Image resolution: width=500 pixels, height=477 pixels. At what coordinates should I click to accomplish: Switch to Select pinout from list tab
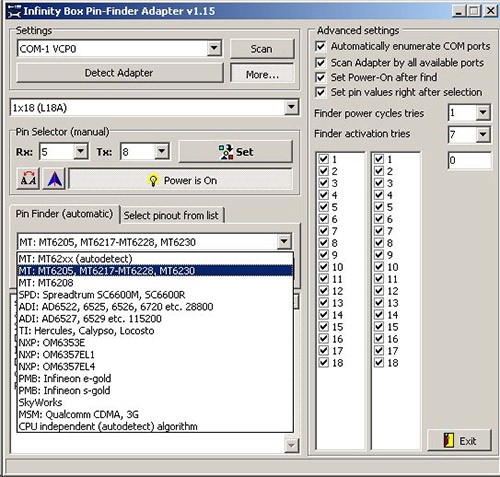coord(171,215)
